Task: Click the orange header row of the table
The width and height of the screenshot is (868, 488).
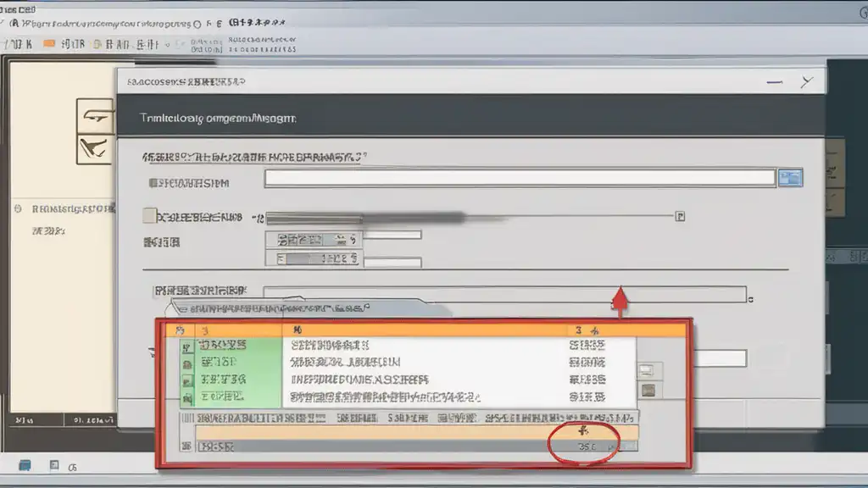Action: pyautogui.click(x=426, y=330)
